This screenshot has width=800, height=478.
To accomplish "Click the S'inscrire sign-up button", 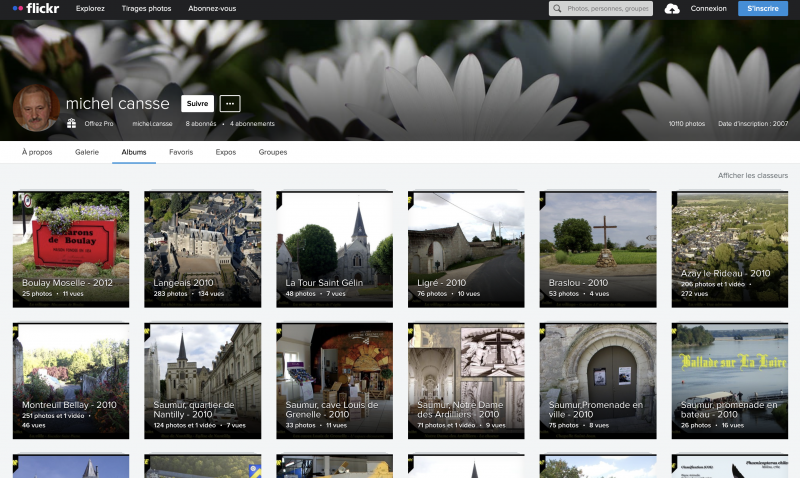I will coord(763,8).
